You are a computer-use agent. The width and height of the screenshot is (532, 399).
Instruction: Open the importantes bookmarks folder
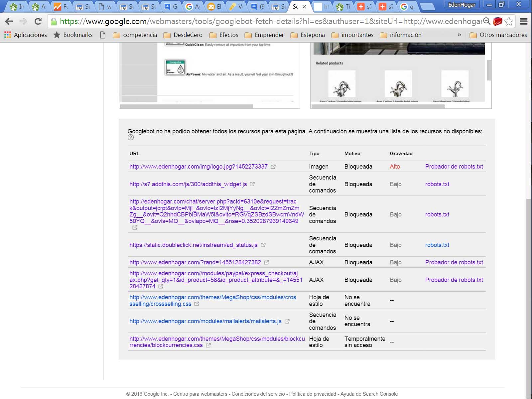352,35
